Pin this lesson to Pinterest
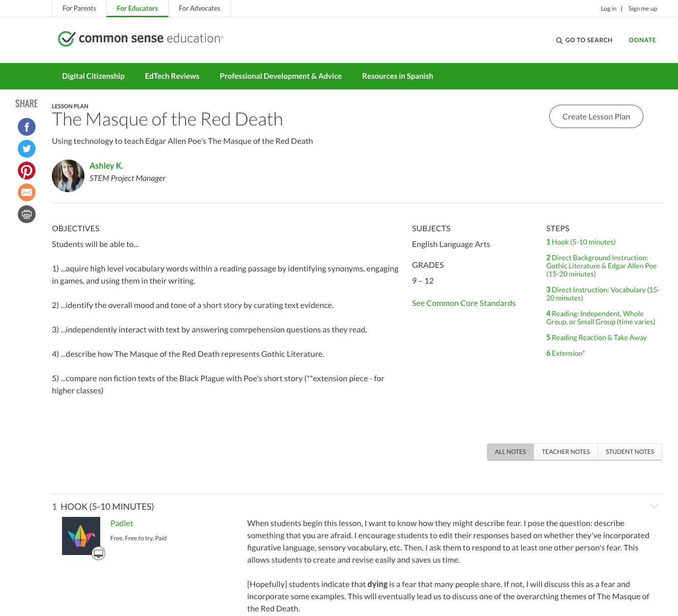 click(26, 170)
